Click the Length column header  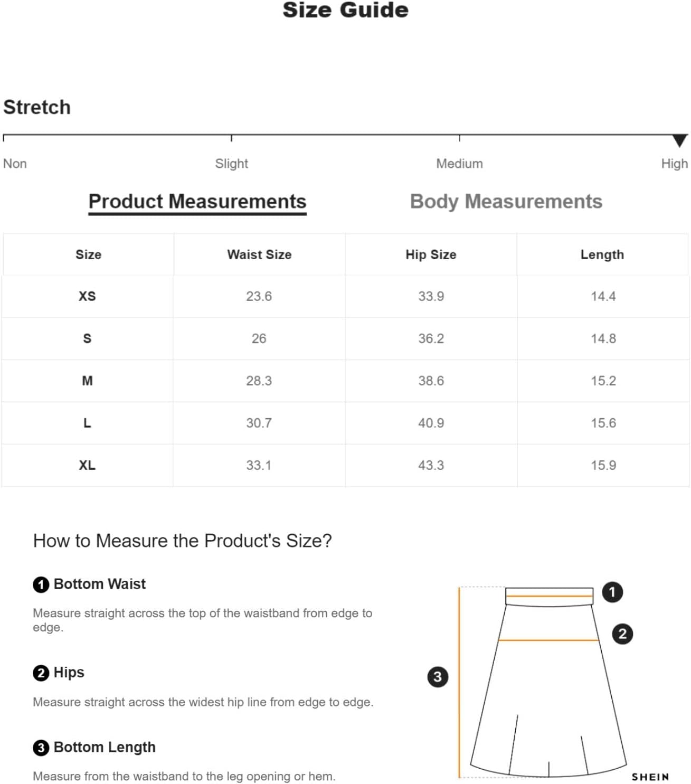click(x=602, y=254)
